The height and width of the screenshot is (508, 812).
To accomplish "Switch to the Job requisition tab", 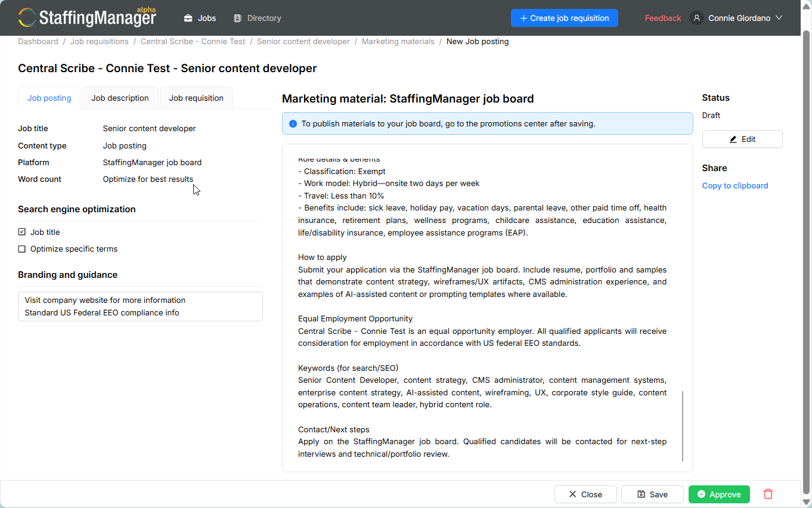I will tap(196, 98).
